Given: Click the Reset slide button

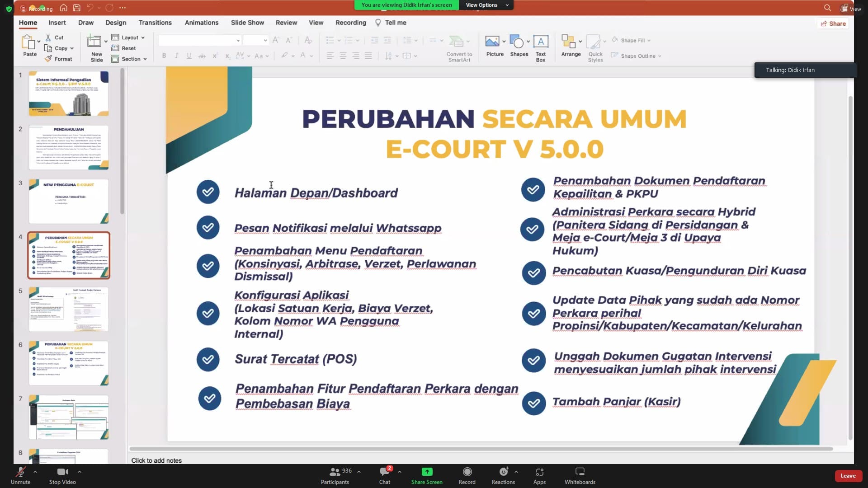Looking at the screenshot, I should point(123,48).
